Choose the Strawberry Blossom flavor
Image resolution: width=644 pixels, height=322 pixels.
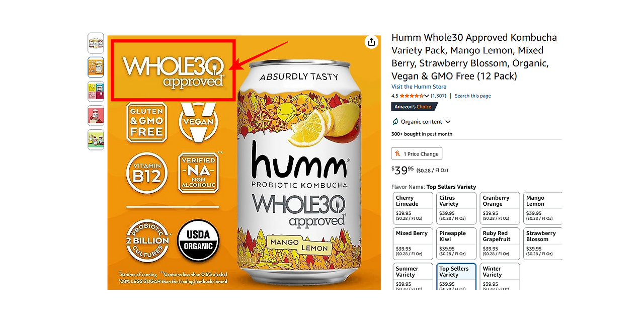(x=543, y=244)
